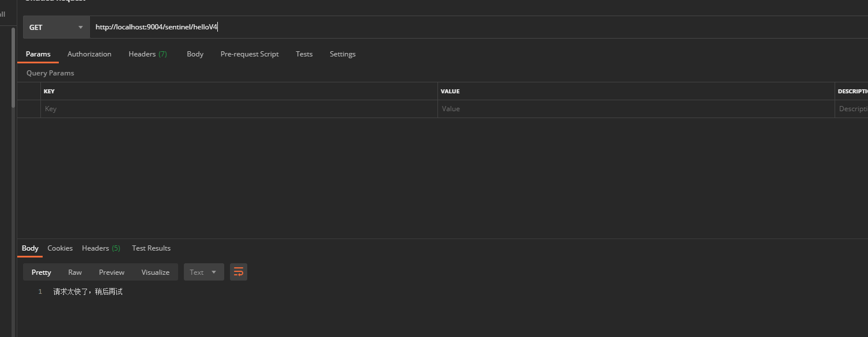The width and height of the screenshot is (868, 337).
Task: Open the Text format dropdown
Action: click(x=203, y=272)
